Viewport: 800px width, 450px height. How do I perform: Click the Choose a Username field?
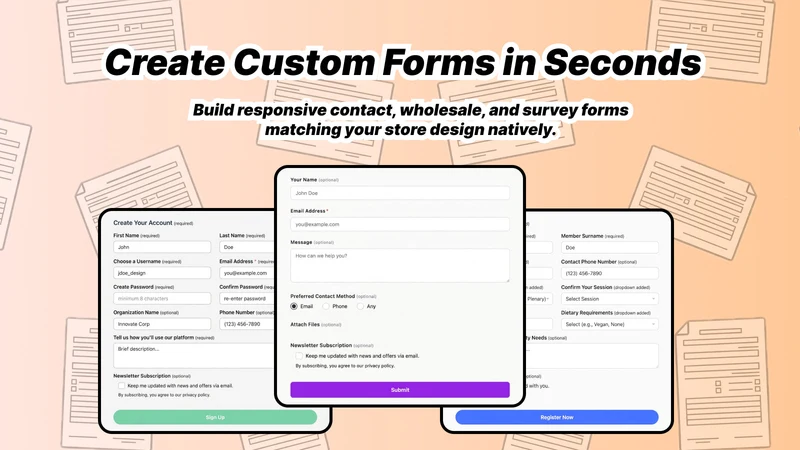(162, 273)
